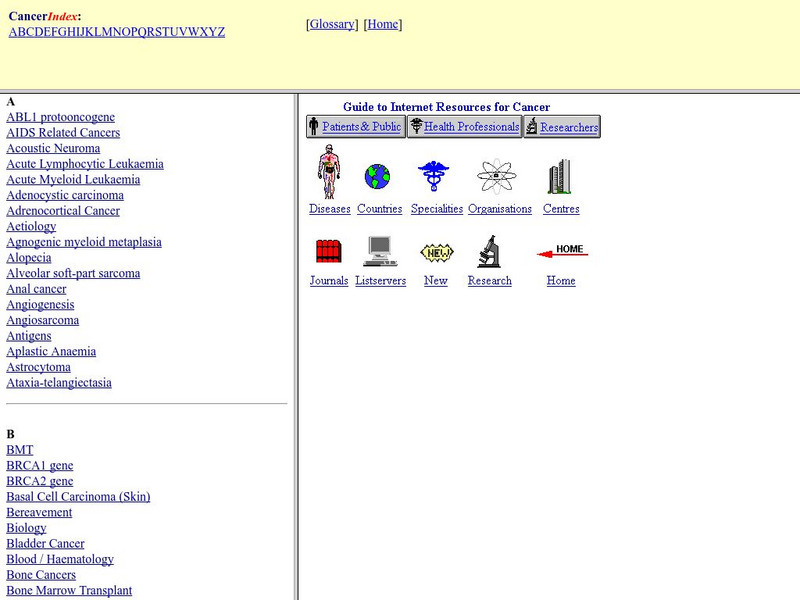The image size is (800, 600).
Task: Click the red arrow HOME icon
Action: coord(562,251)
